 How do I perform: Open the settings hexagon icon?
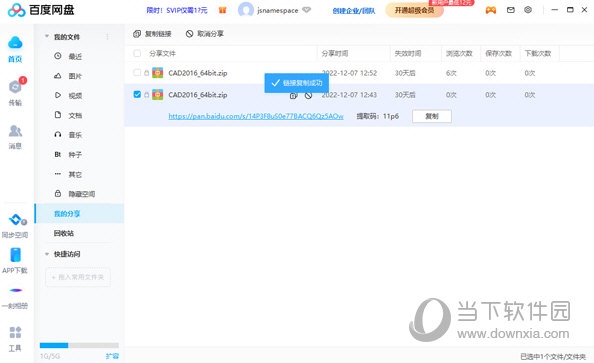(528, 10)
